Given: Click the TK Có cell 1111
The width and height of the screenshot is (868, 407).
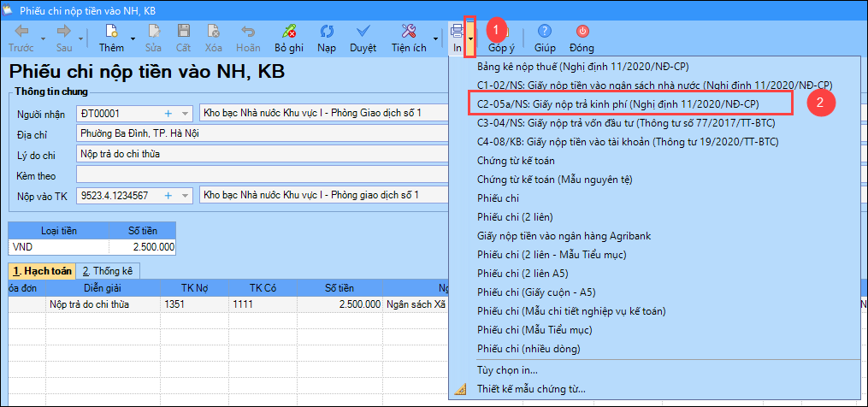Looking at the screenshot, I should 263,304.
